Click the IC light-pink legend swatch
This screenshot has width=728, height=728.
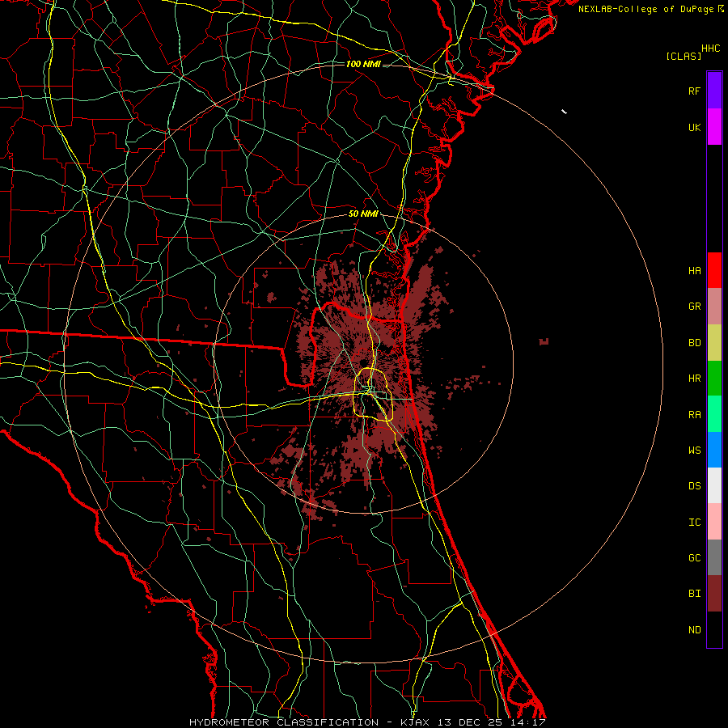coord(714,522)
